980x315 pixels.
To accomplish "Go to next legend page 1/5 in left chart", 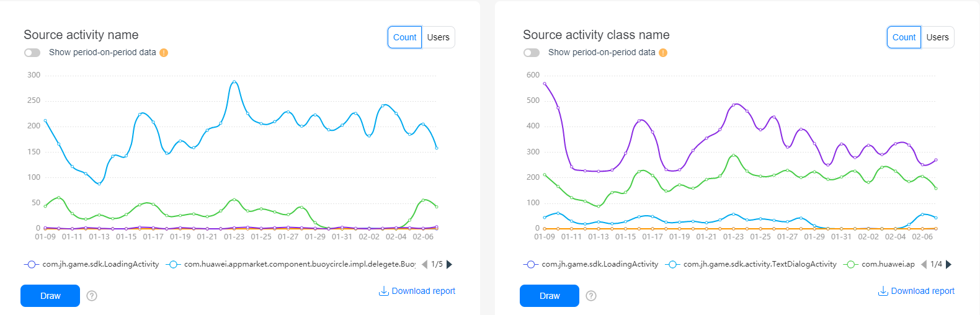I will [450, 264].
